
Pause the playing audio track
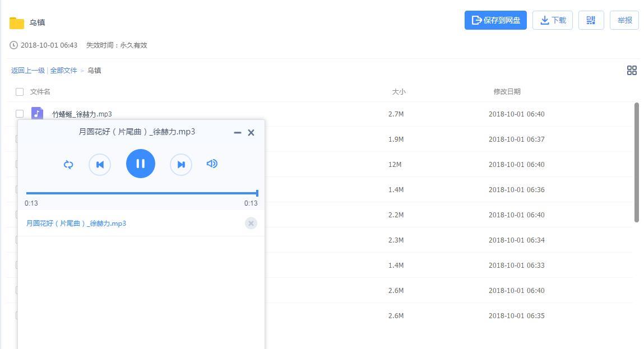(141, 164)
